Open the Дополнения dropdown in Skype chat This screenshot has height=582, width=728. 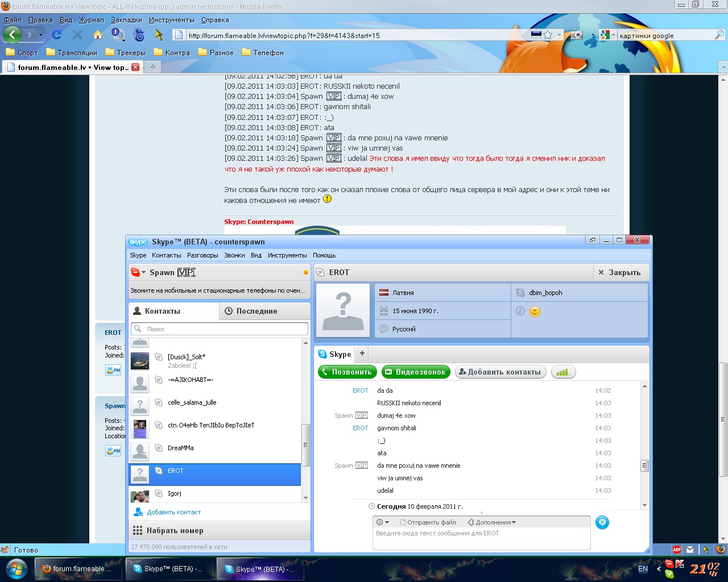[x=492, y=522]
